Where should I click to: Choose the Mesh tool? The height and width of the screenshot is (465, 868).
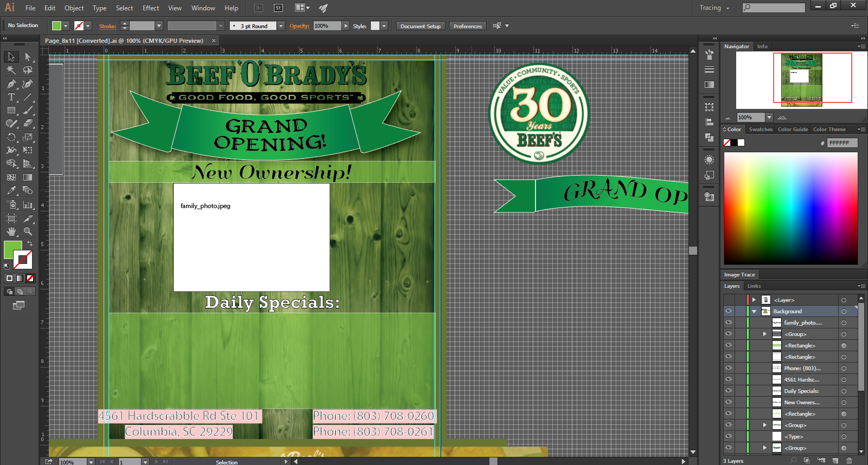pyautogui.click(x=11, y=177)
